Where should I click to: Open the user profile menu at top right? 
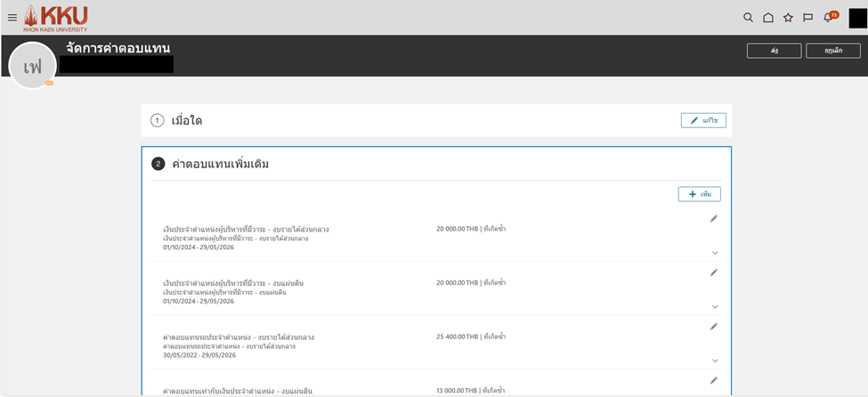857,17
